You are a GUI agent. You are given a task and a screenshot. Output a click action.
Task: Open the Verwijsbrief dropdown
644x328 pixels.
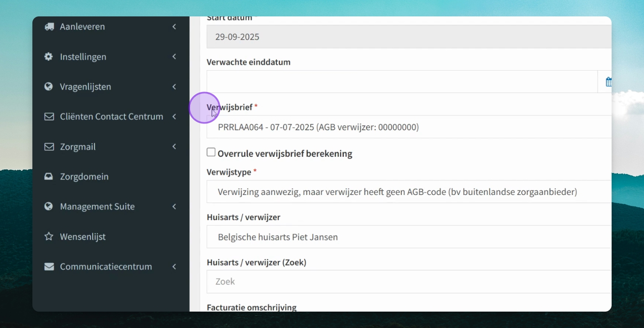coord(409,127)
